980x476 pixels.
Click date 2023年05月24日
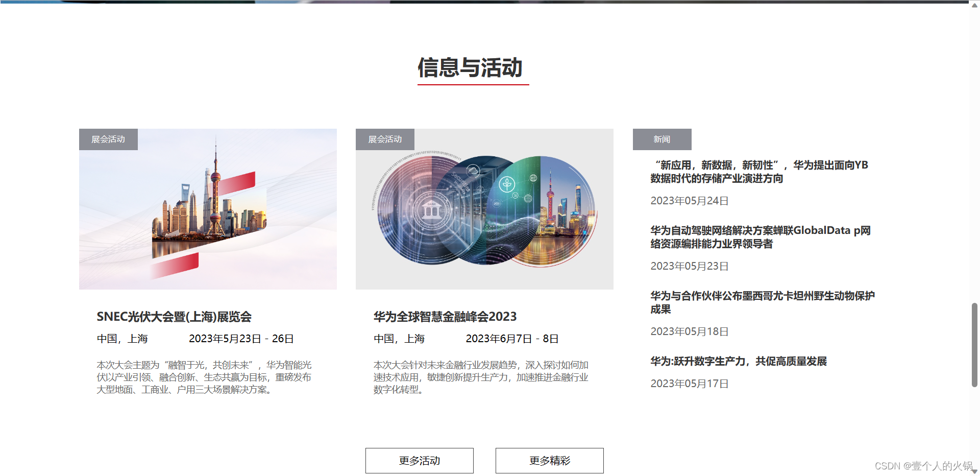coord(690,201)
